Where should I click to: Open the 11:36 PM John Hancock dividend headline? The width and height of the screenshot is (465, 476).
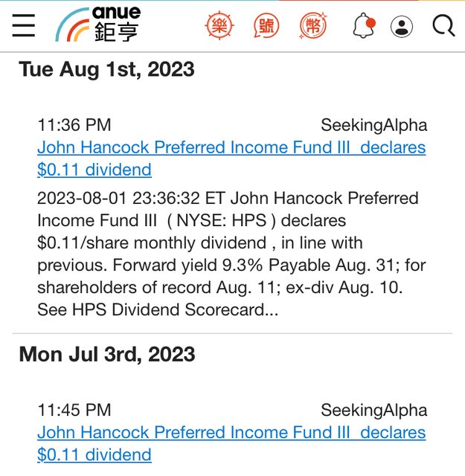(231, 158)
